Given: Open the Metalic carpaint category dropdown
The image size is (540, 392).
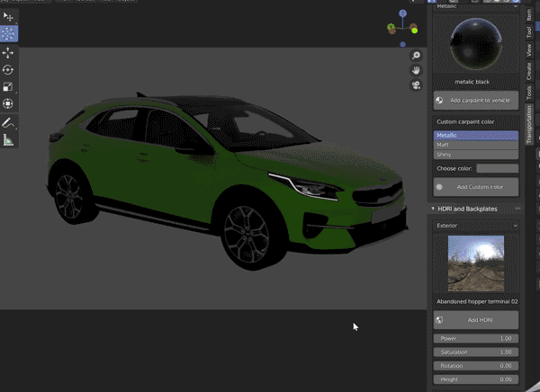Looking at the screenshot, I should (475, 6).
